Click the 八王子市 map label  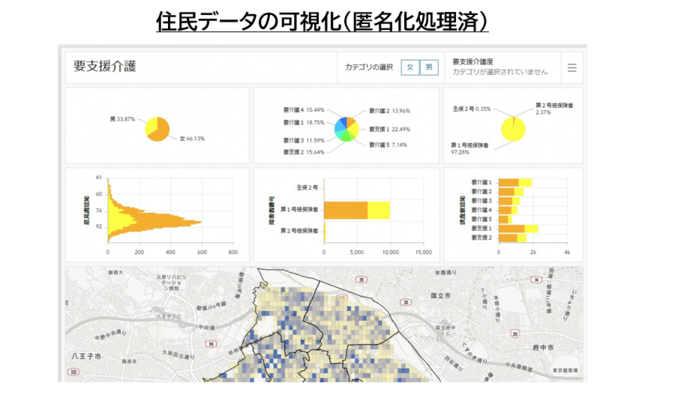point(86,356)
